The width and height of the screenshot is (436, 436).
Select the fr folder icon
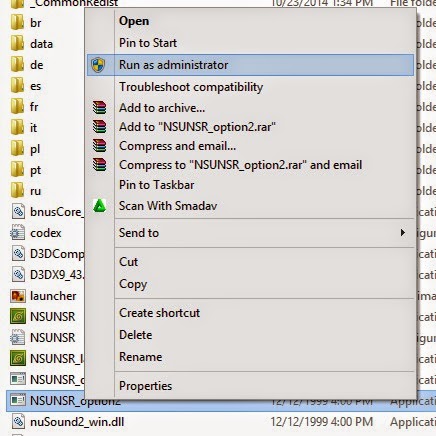(x=17, y=107)
